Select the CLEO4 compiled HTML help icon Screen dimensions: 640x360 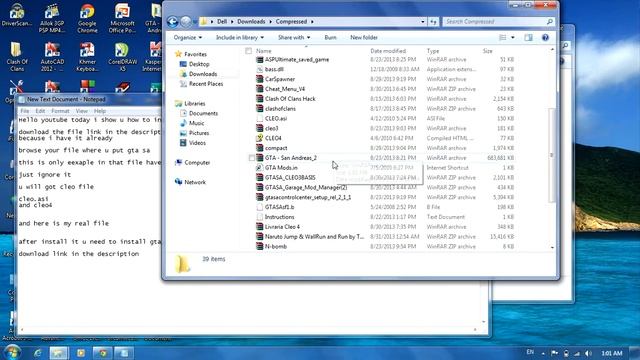pos(259,138)
